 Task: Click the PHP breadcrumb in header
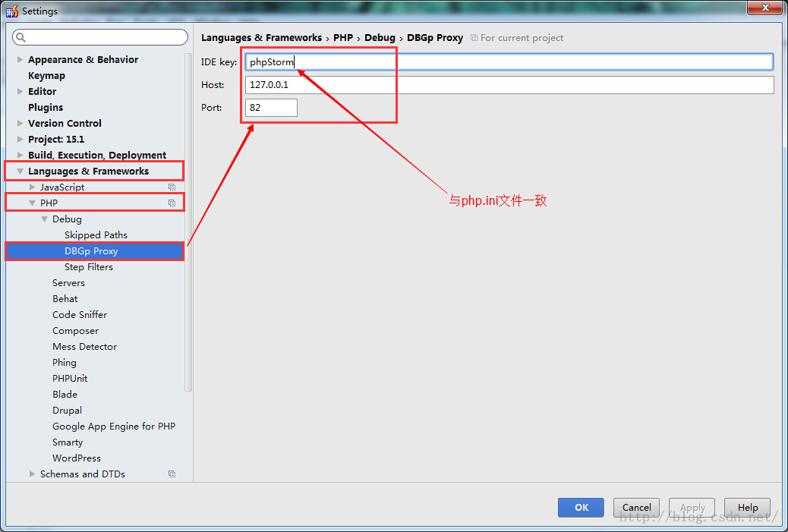point(343,38)
